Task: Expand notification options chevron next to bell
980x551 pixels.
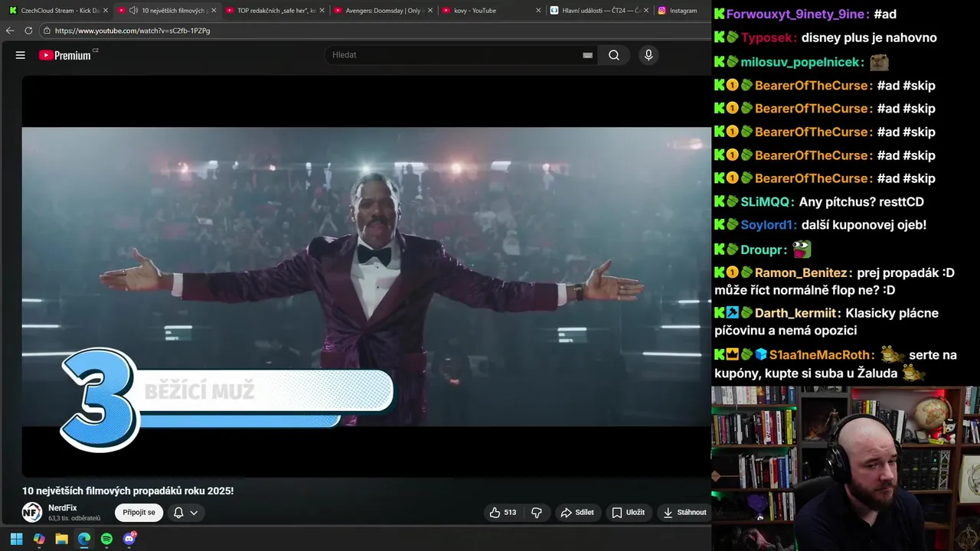Action: [194, 513]
